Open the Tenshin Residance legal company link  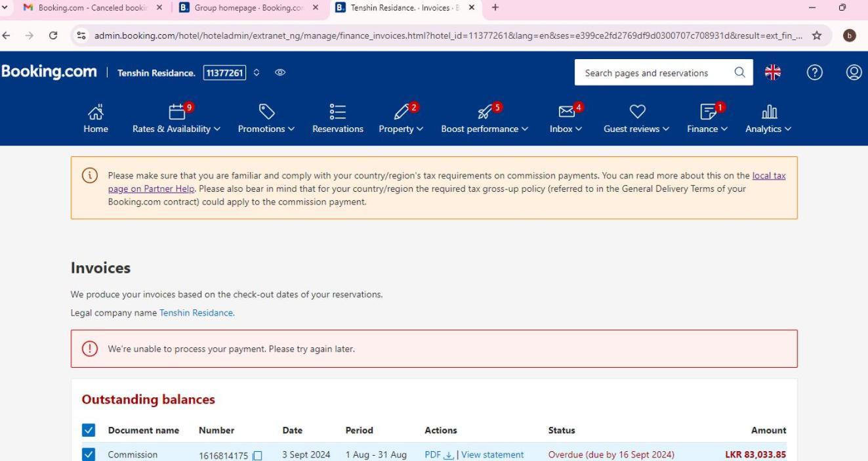click(x=197, y=313)
